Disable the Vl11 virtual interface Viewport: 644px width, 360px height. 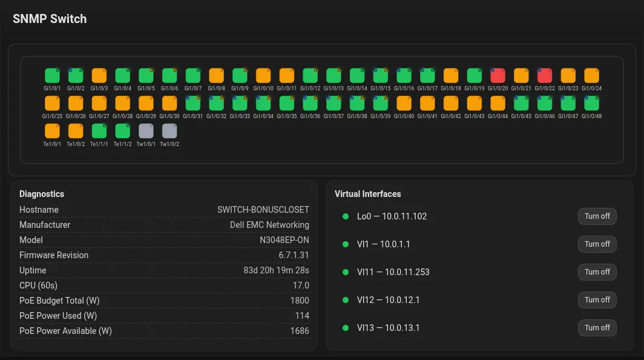coord(597,272)
